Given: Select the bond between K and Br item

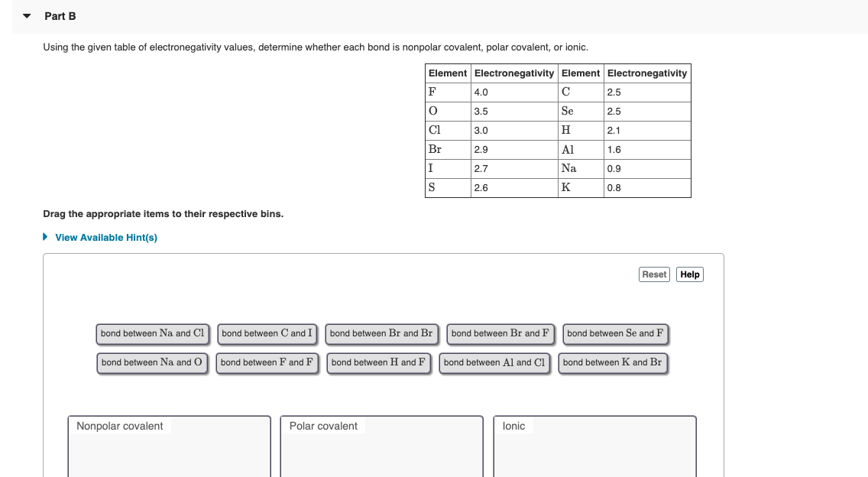Looking at the screenshot, I should (x=611, y=362).
